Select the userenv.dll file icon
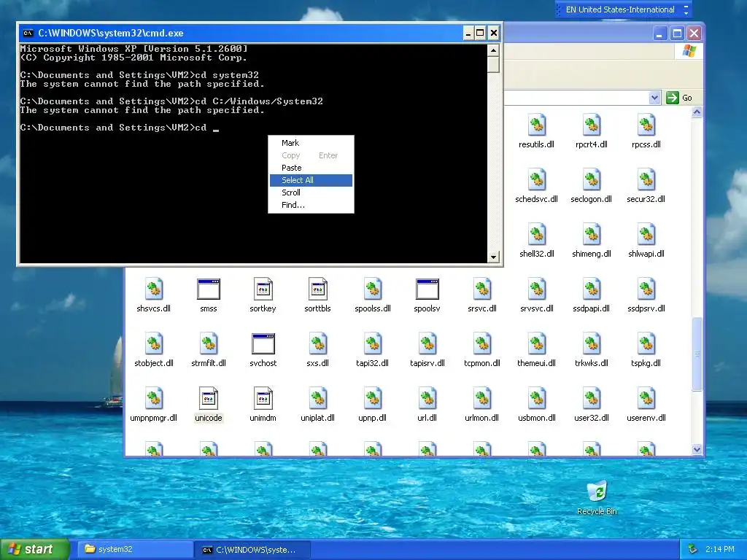Image resolution: width=747 pixels, height=560 pixels. [646, 399]
